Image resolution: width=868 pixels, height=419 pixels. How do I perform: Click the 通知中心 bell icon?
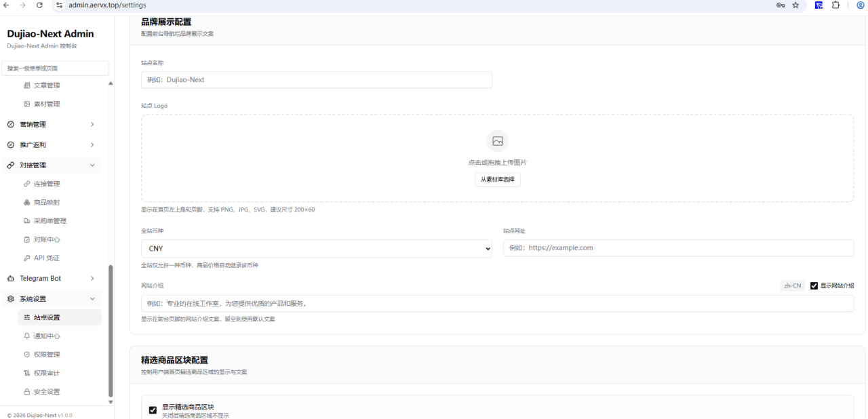click(27, 336)
